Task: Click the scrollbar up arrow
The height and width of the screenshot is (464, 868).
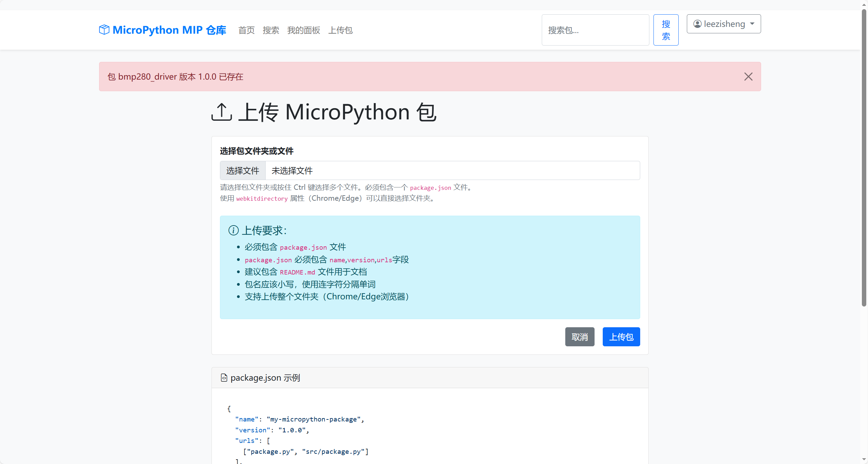Action: [x=864, y=4]
